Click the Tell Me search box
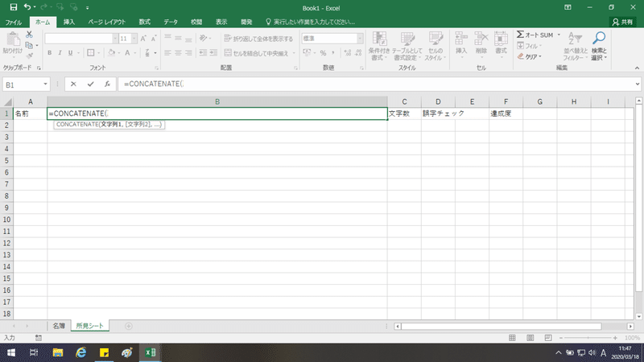Viewport: 644px width, 362px height. [x=311, y=22]
